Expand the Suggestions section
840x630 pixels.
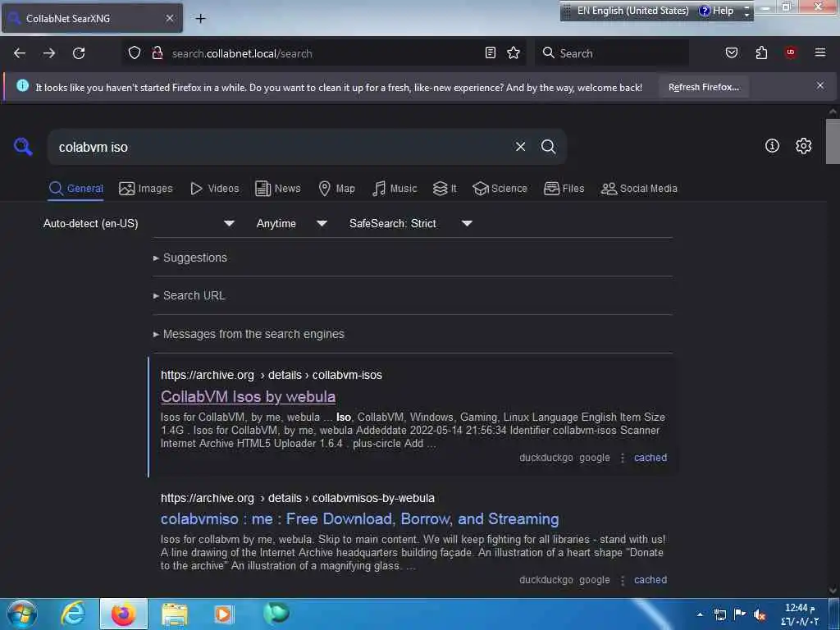[190, 258]
